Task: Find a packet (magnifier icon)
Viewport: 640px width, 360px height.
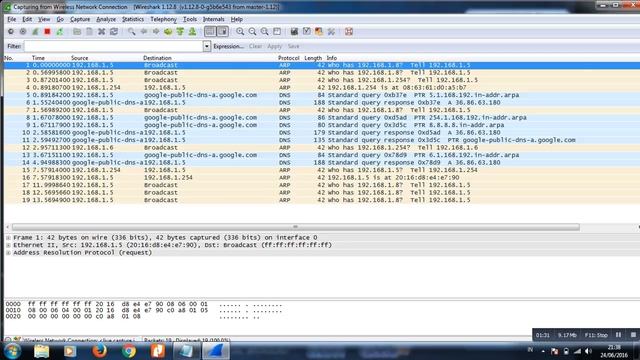Action: [131, 31]
